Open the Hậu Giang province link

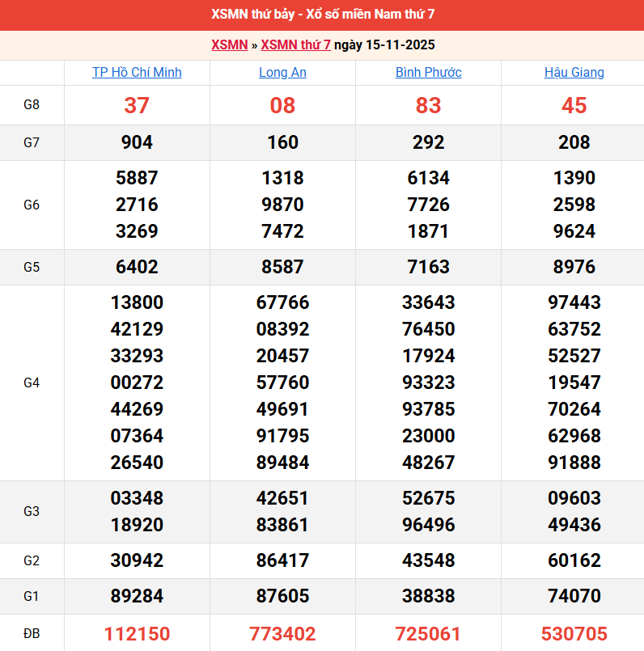click(x=574, y=73)
